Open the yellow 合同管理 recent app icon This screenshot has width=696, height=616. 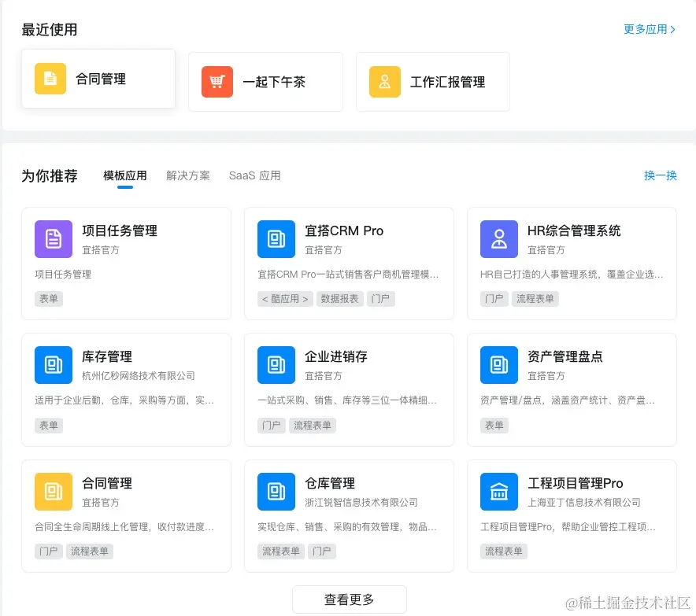coord(50,79)
